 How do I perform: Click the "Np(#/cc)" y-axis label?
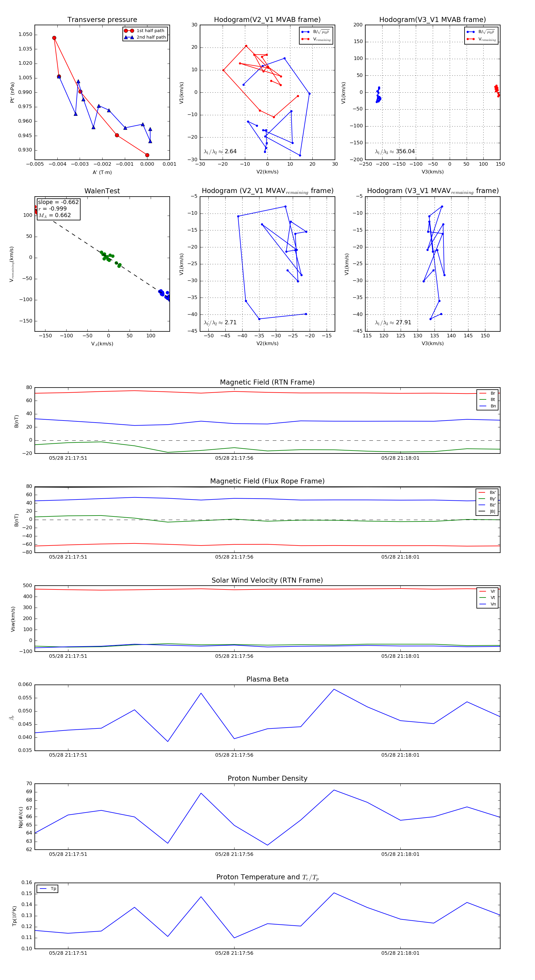point(21,817)
